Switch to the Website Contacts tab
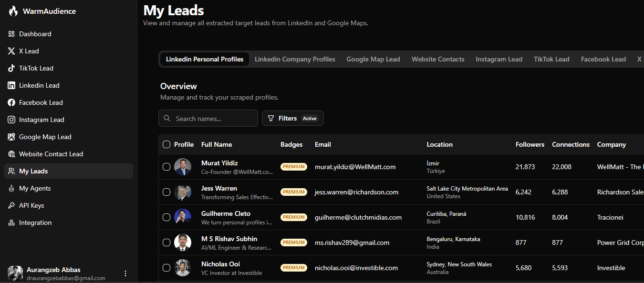Image resolution: width=644 pixels, height=283 pixels. (438, 59)
